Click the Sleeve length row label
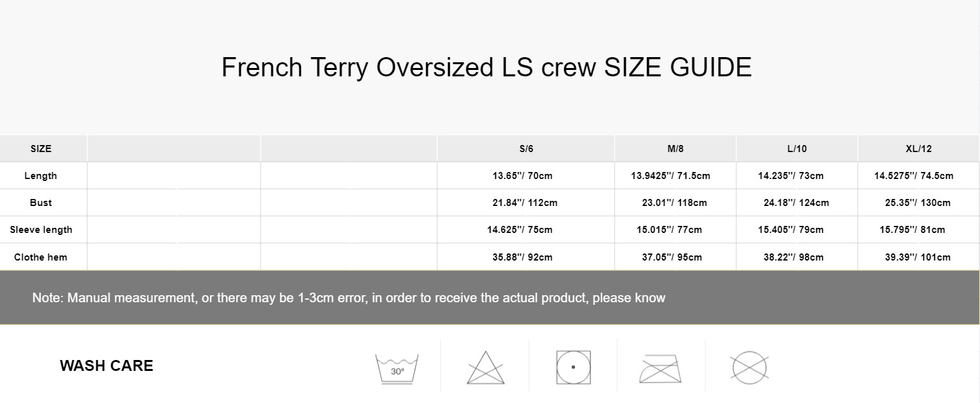 (41, 230)
